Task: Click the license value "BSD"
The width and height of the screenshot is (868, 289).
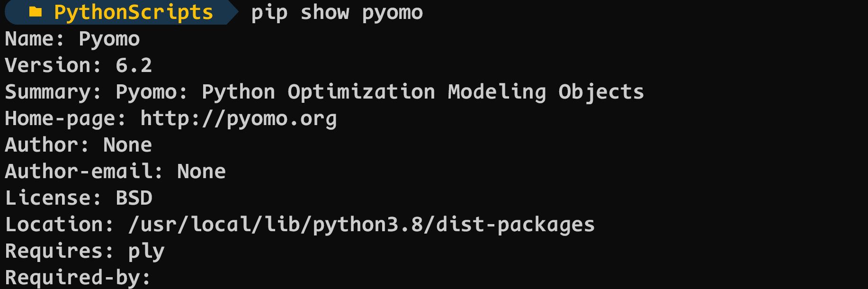Action: pyautogui.click(x=134, y=198)
